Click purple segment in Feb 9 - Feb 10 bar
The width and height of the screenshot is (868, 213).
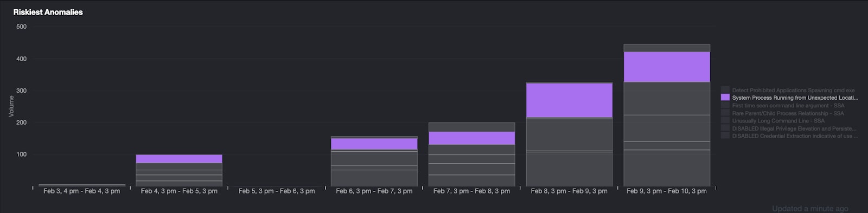[x=667, y=67]
